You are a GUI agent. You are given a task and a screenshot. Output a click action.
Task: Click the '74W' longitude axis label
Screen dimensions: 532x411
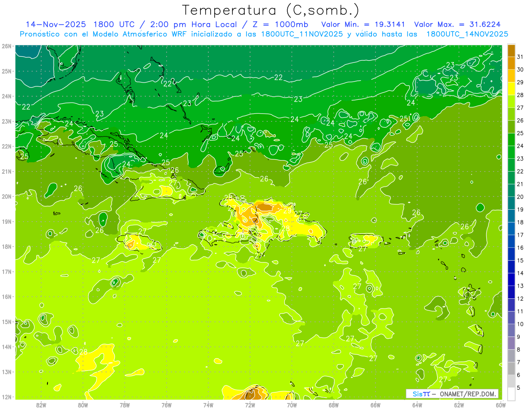(208, 405)
